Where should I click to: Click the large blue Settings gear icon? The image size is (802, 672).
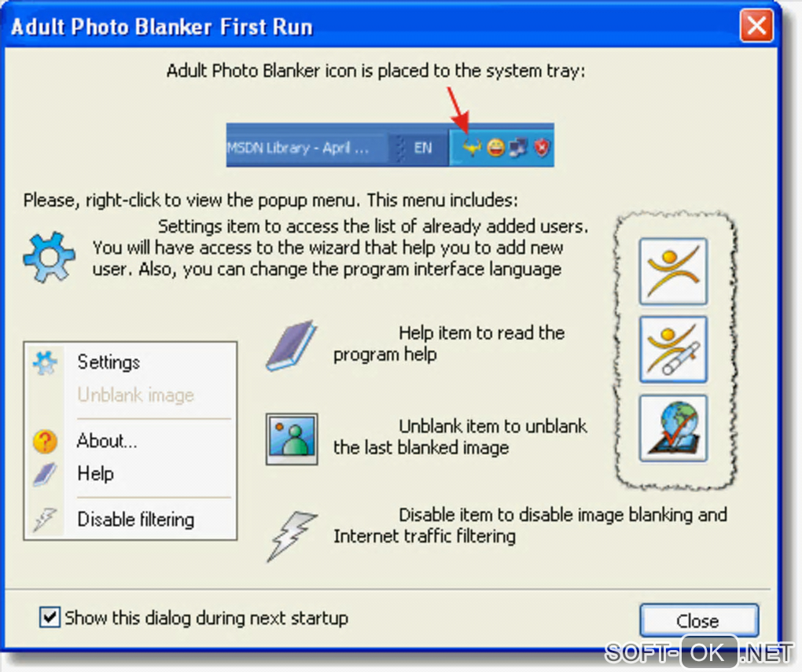point(49,257)
